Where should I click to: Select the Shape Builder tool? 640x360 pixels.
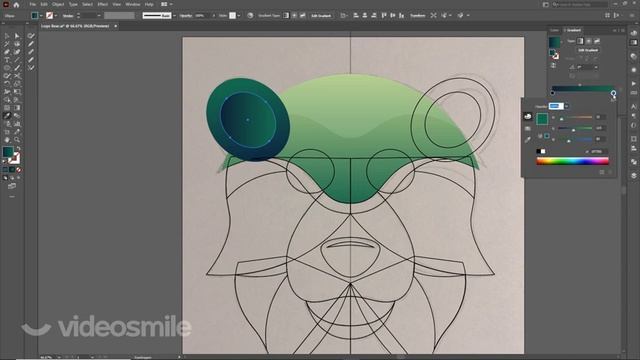[x=7, y=100]
